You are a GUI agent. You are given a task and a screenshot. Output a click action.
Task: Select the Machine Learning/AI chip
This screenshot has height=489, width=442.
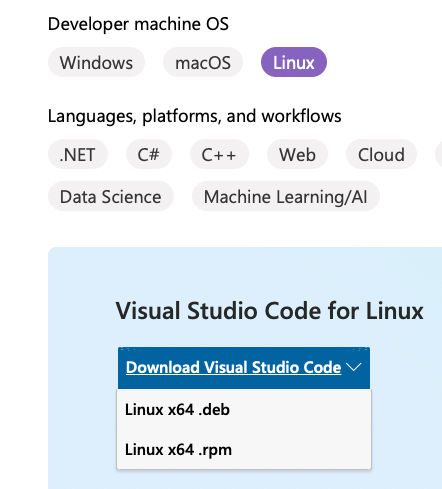click(x=286, y=196)
